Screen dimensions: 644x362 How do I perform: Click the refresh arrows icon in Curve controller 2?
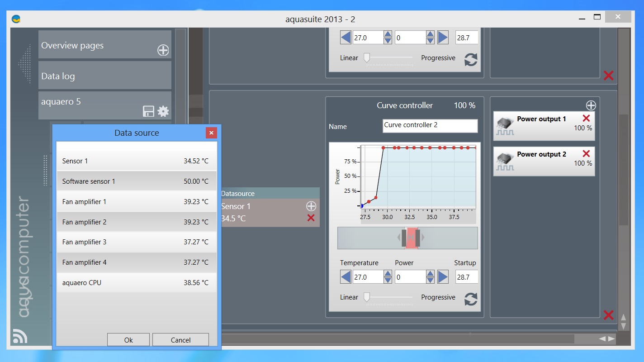point(471,299)
